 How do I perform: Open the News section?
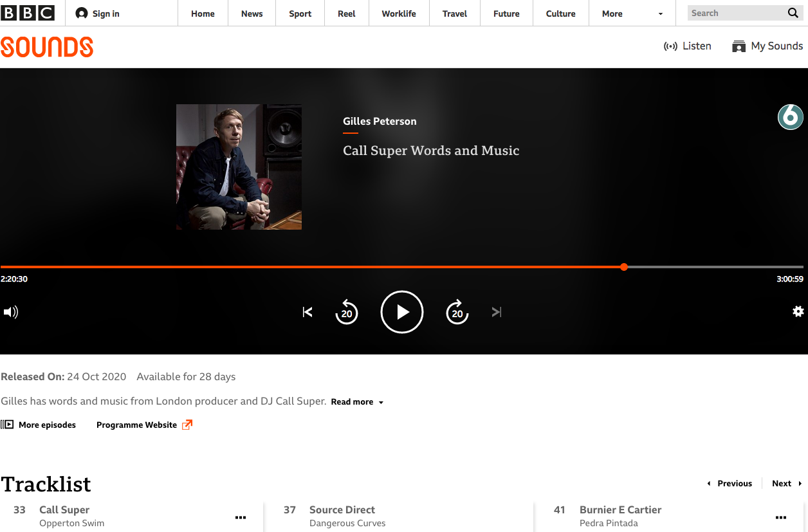(x=252, y=14)
